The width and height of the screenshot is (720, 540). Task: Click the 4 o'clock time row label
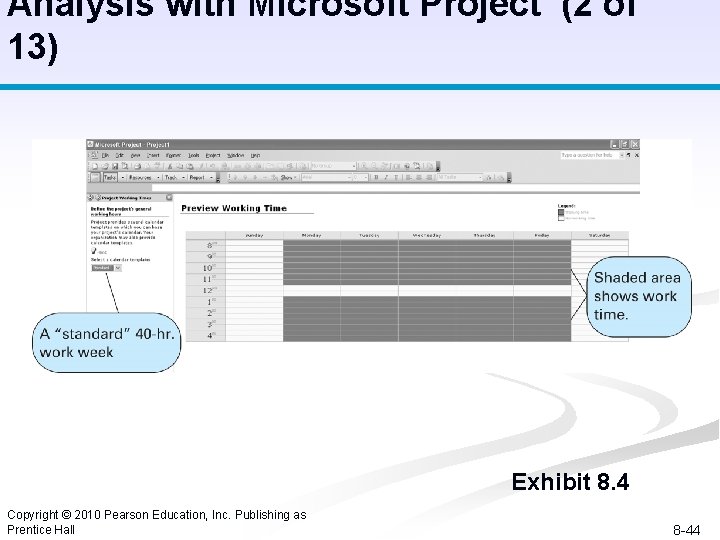211,335
